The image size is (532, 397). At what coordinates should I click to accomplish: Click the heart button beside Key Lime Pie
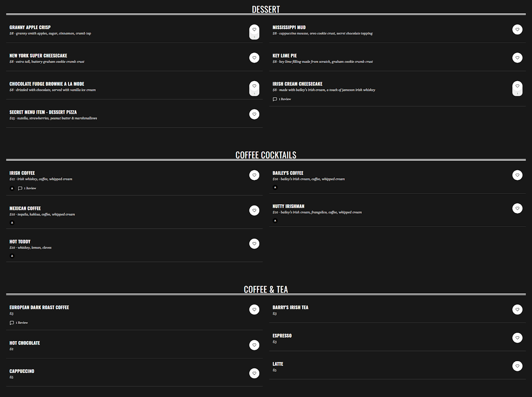pyautogui.click(x=517, y=58)
